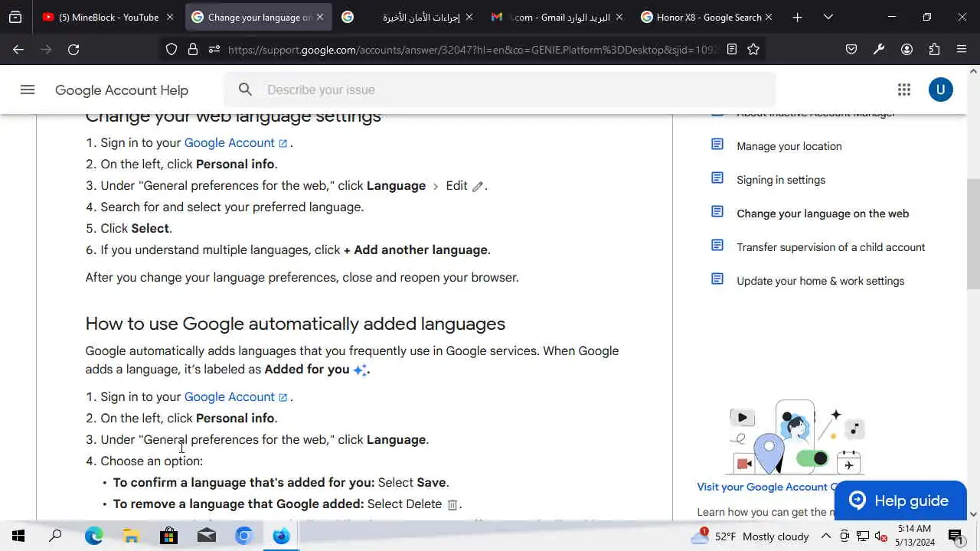Click the document icon beside Manage your location
This screenshot has height=551, width=980.
point(717,145)
